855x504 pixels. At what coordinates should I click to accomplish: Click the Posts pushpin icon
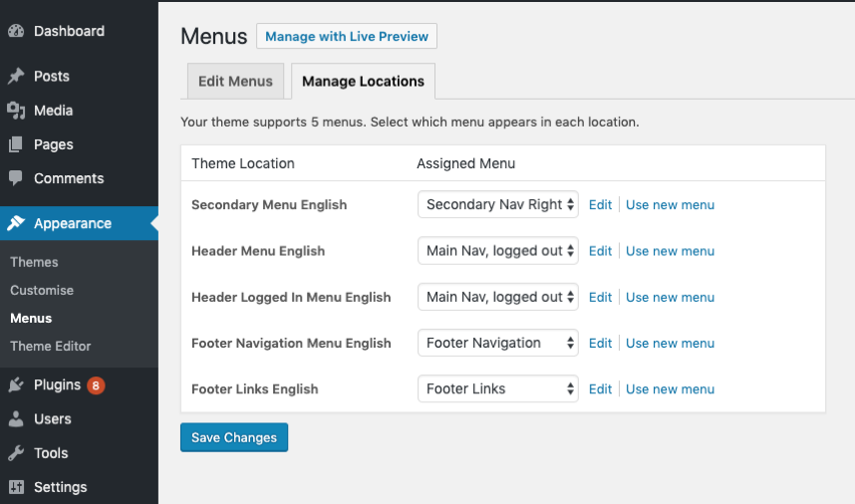[x=16, y=76]
